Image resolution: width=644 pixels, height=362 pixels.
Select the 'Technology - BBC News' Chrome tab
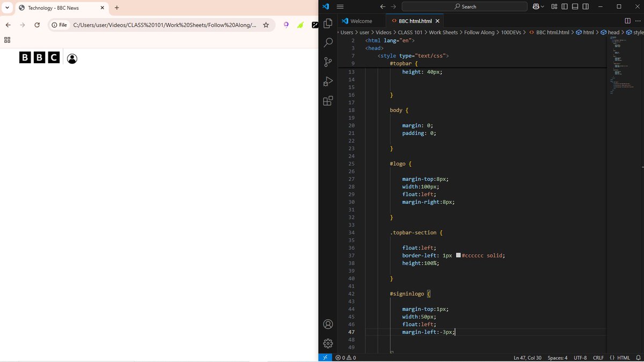point(54,8)
